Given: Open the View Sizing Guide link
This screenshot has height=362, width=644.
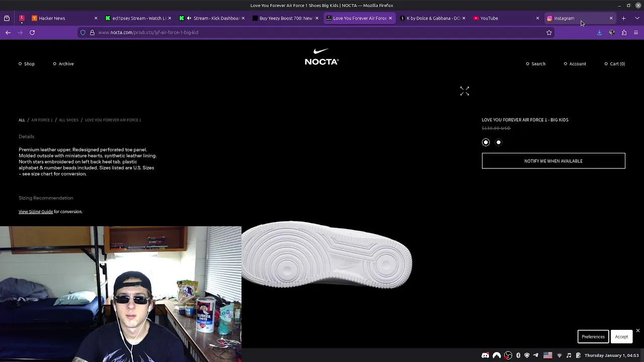Looking at the screenshot, I should click(36, 212).
